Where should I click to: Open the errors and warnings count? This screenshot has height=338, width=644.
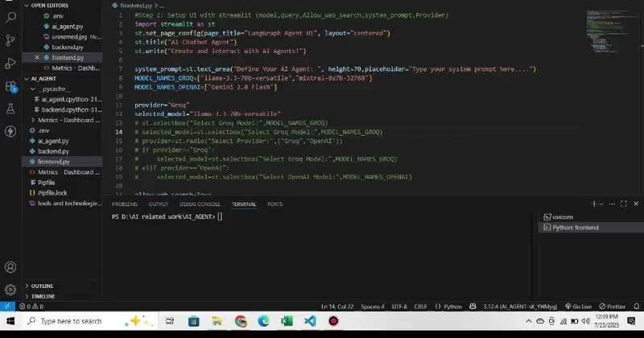point(31,307)
